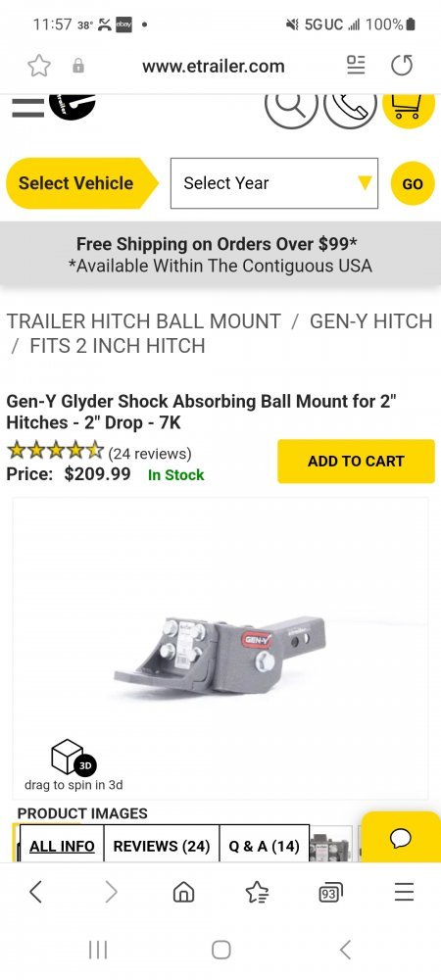Bookmark page with the star icon
This screenshot has height=980, width=441.
coord(39,66)
